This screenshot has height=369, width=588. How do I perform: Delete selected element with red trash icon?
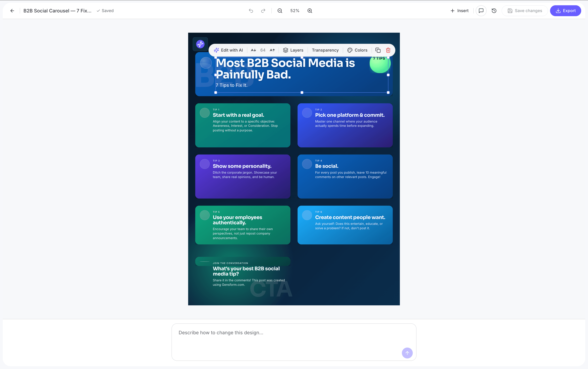point(388,50)
